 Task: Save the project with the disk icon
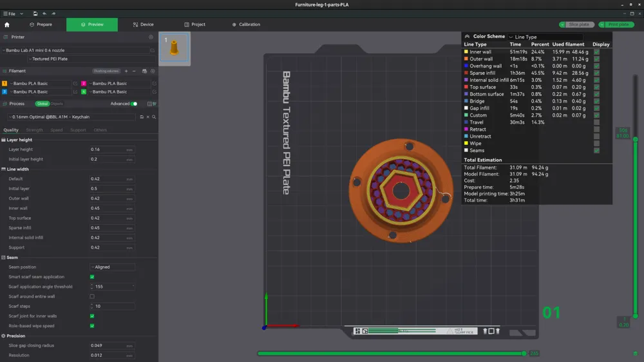click(x=35, y=14)
